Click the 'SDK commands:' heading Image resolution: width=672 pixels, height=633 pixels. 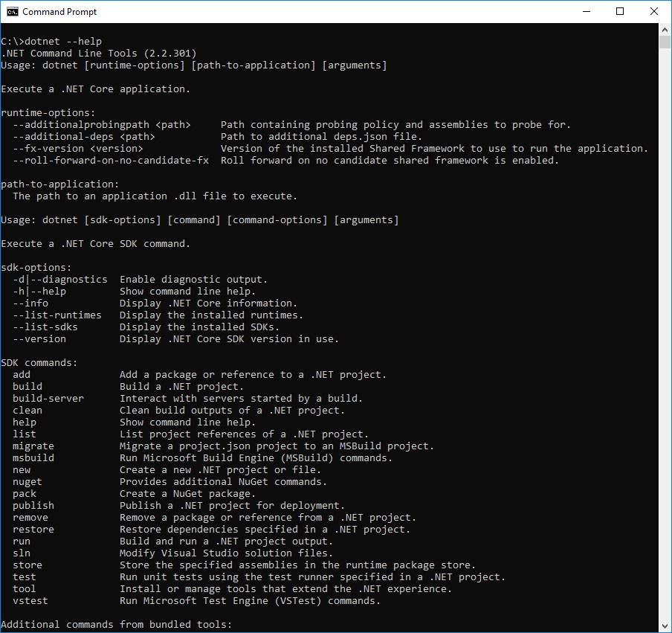coord(39,363)
